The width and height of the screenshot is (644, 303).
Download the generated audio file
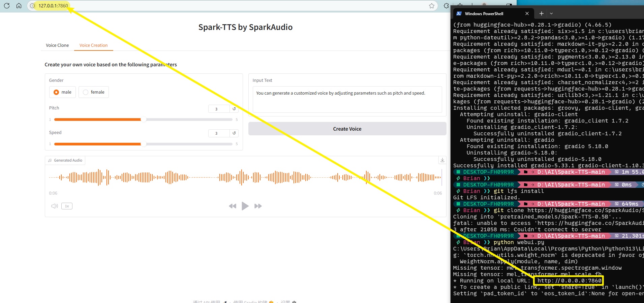point(442,160)
